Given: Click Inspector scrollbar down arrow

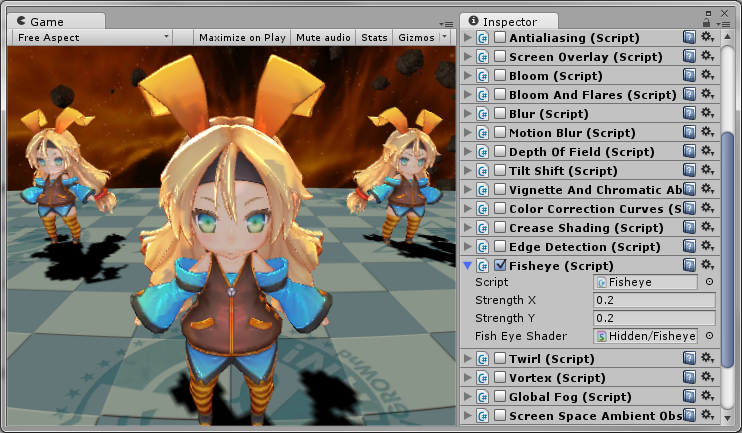Looking at the screenshot, I should click(x=727, y=417).
